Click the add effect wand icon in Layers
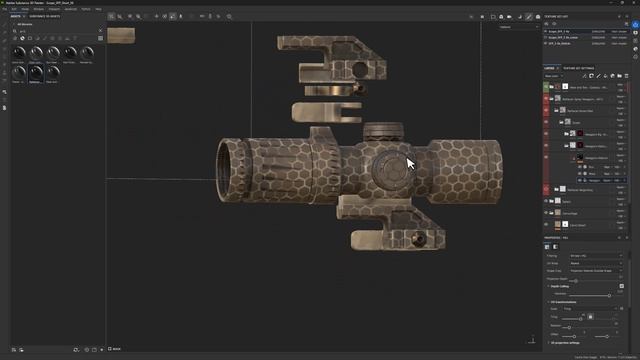Viewport: 640px width, 360px height. pyautogui.click(x=584, y=76)
